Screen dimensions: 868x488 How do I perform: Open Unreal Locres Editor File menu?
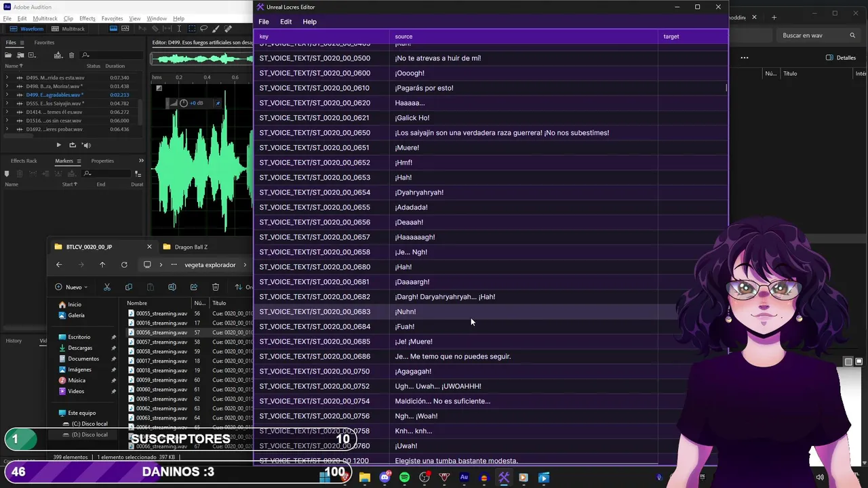[x=264, y=22]
